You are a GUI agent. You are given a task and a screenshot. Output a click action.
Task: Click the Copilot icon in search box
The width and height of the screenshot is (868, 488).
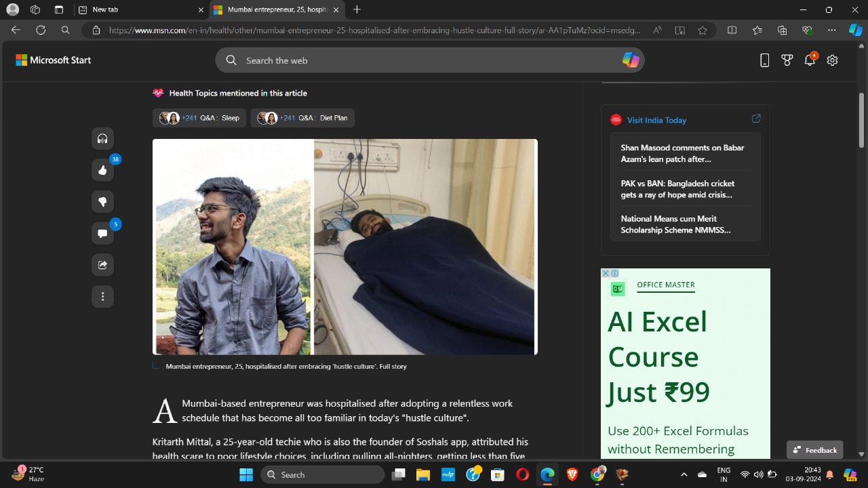[x=630, y=60]
